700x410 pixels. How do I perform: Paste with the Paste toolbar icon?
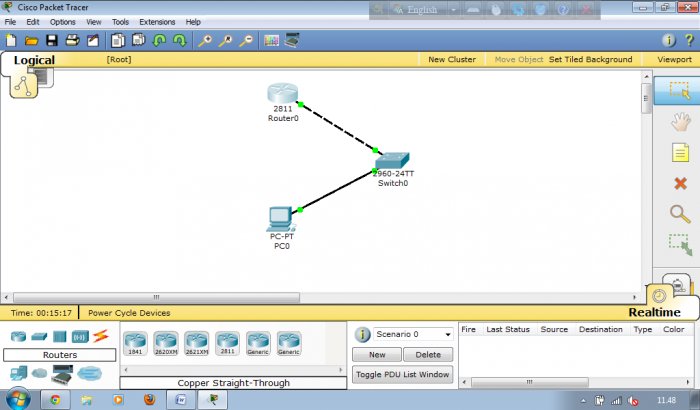coord(138,40)
